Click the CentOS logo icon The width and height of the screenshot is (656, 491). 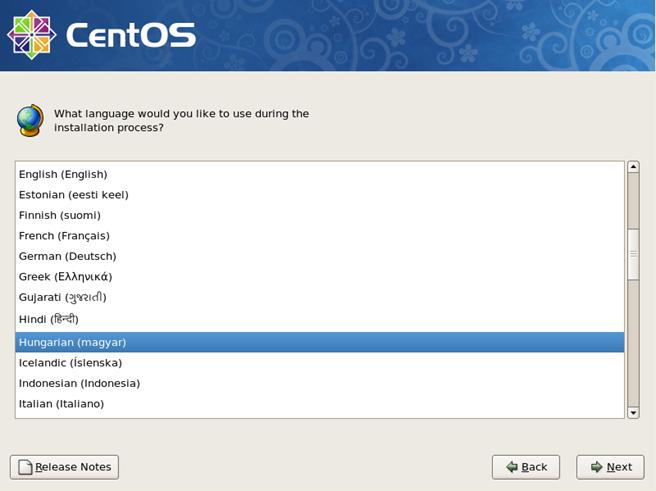coord(31,35)
